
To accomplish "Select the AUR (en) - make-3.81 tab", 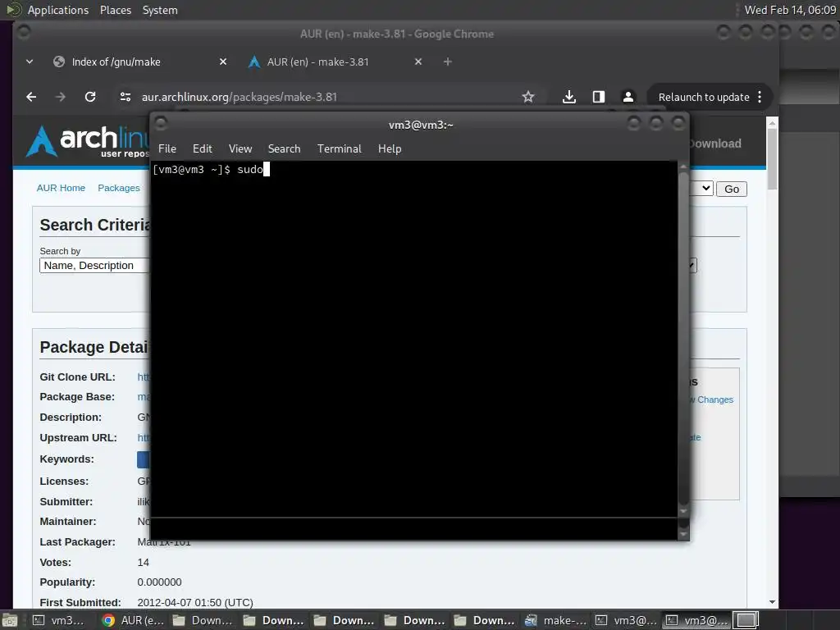I will pos(317,62).
